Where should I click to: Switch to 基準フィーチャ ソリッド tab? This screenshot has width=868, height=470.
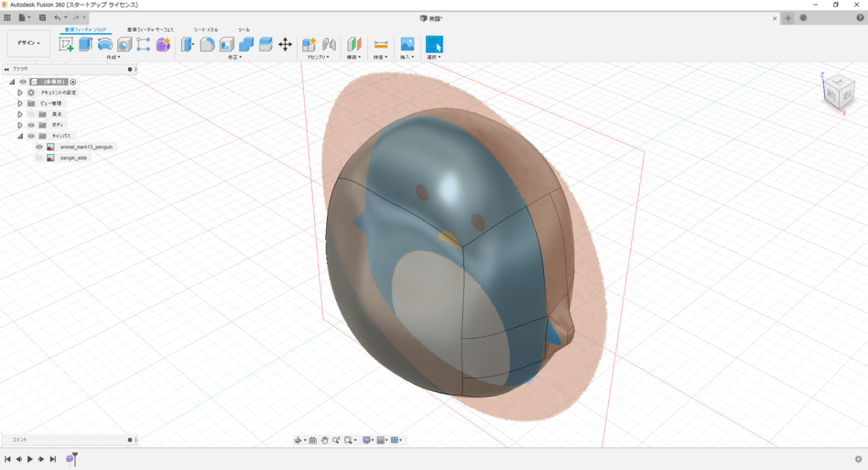[x=85, y=30]
